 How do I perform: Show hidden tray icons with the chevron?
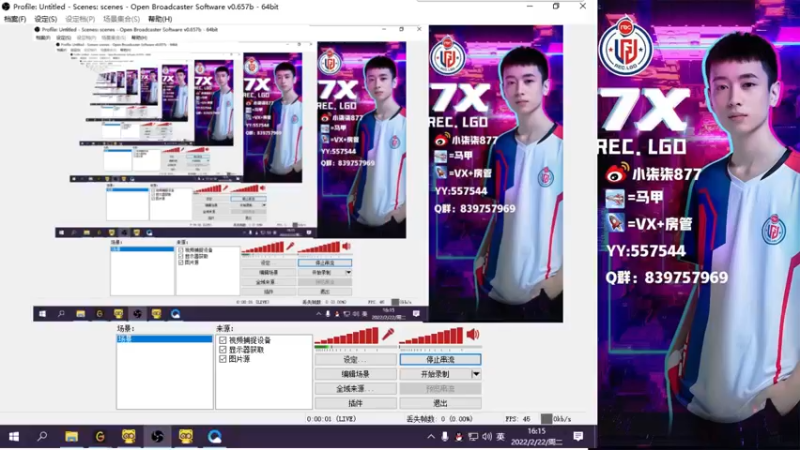431,437
